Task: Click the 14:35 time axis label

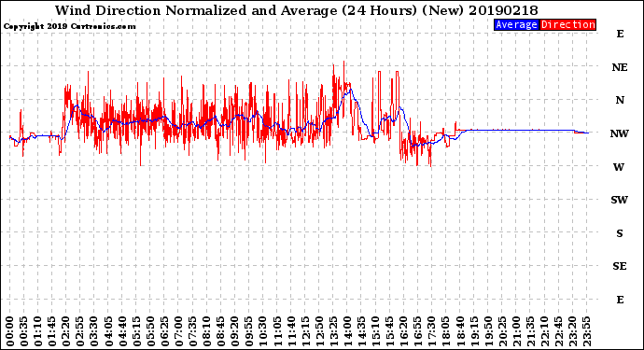Action: 361,331
